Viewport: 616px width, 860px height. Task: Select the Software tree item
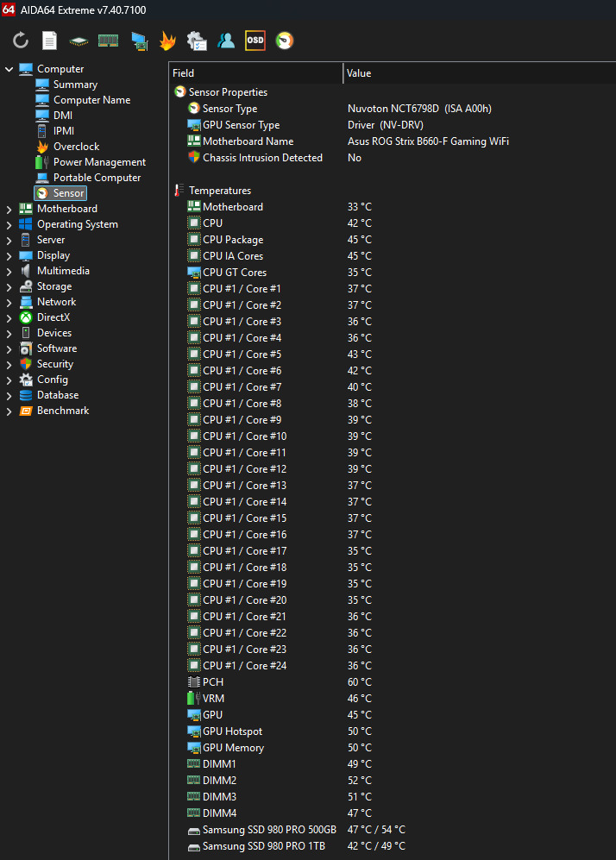coord(56,348)
